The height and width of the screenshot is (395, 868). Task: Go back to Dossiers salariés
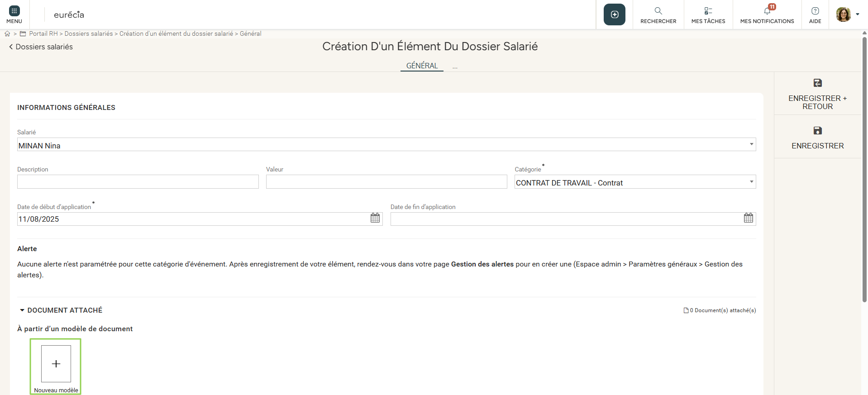click(x=41, y=47)
